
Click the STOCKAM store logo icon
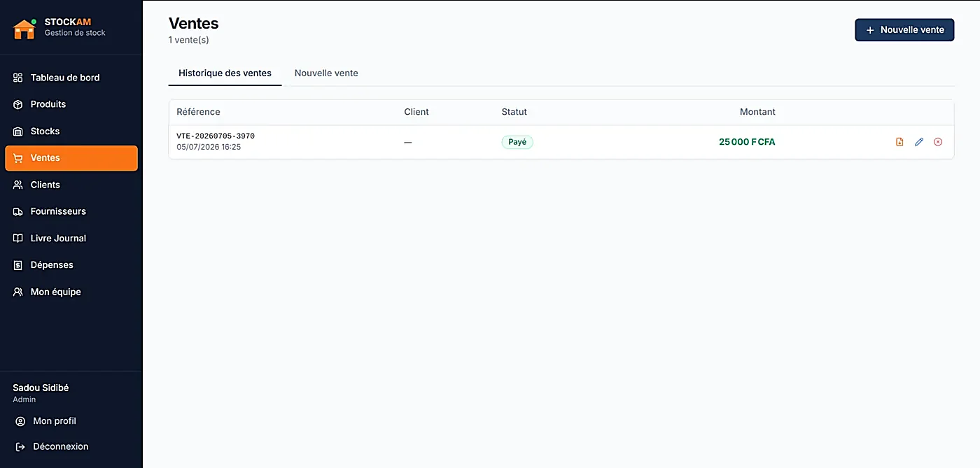[x=24, y=29]
